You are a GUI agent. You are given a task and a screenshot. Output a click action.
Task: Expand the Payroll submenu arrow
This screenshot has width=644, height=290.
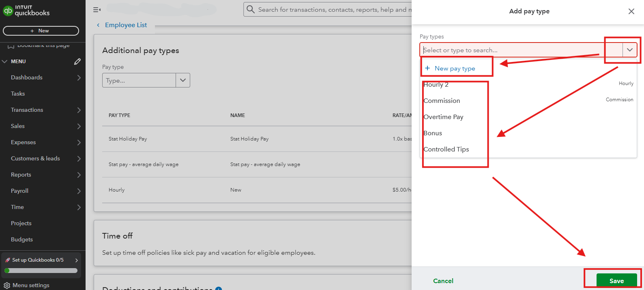(79, 191)
